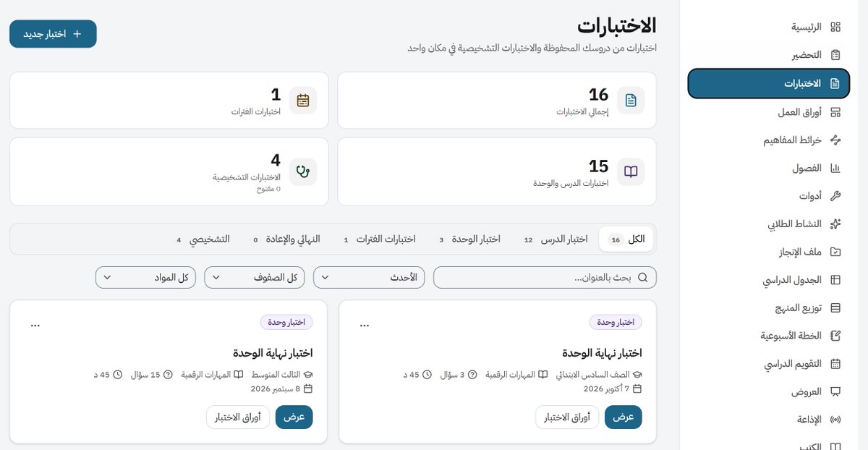Click the الاختبارات التشخيصية stat card

tap(169, 171)
